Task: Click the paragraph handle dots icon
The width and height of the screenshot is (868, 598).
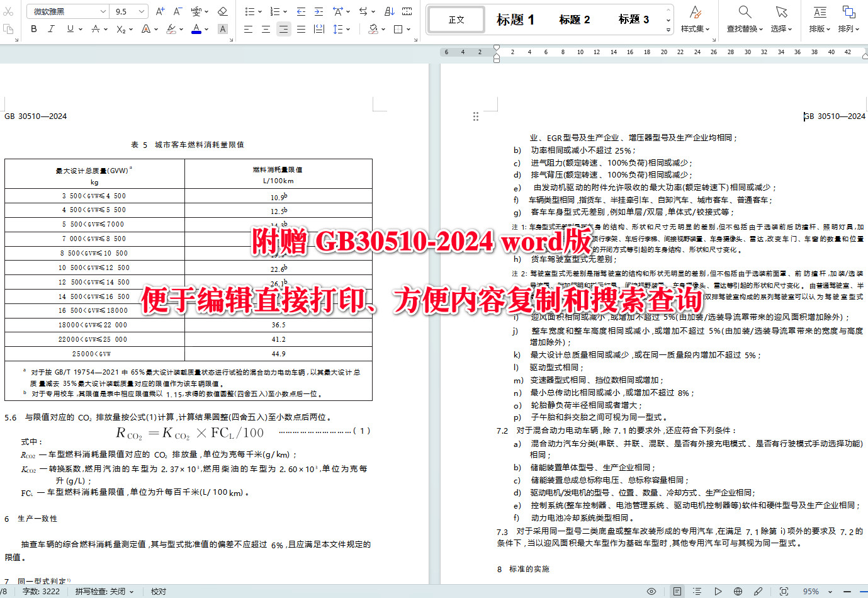Action: (476, 116)
